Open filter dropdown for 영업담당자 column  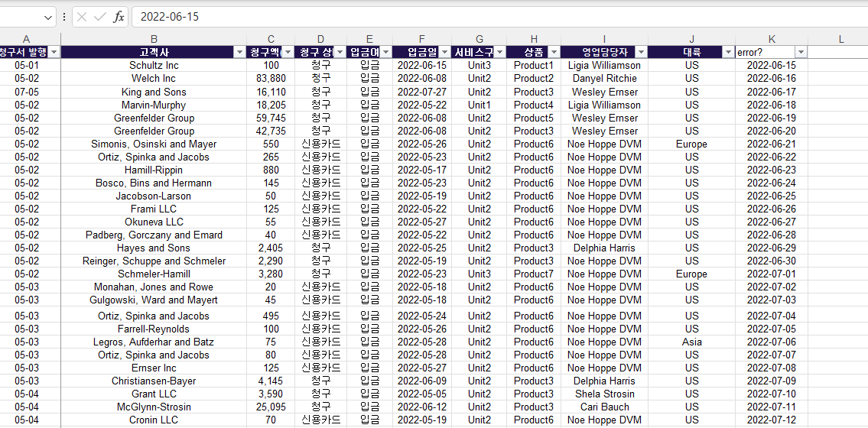[x=641, y=52]
